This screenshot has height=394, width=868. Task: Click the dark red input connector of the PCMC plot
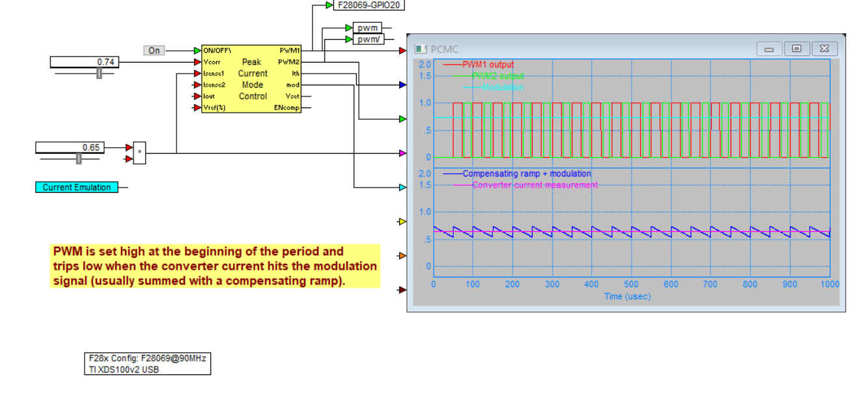pos(402,290)
